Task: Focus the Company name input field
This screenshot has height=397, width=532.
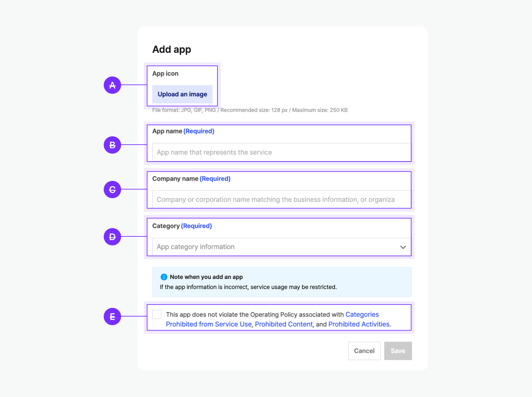Action: pyautogui.click(x=281, y=199)
